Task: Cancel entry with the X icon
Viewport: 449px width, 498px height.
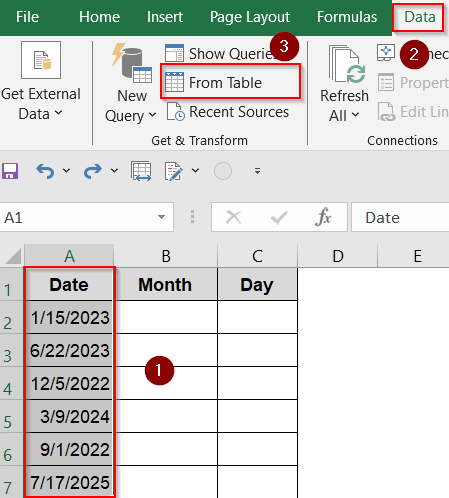Action: tap(233, 217)
